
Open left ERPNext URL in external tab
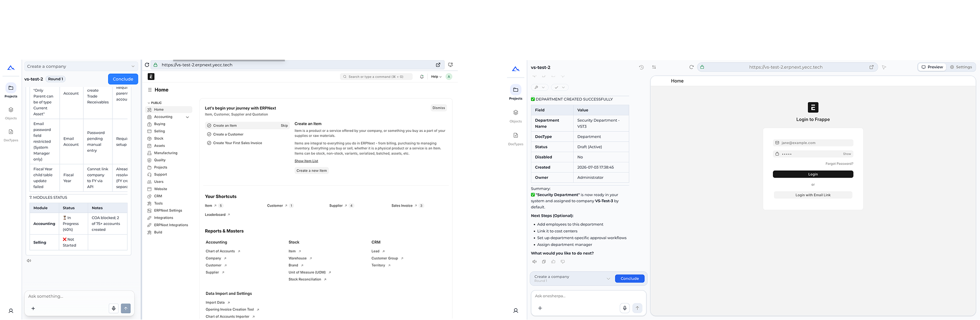click(x=438, y=64)
